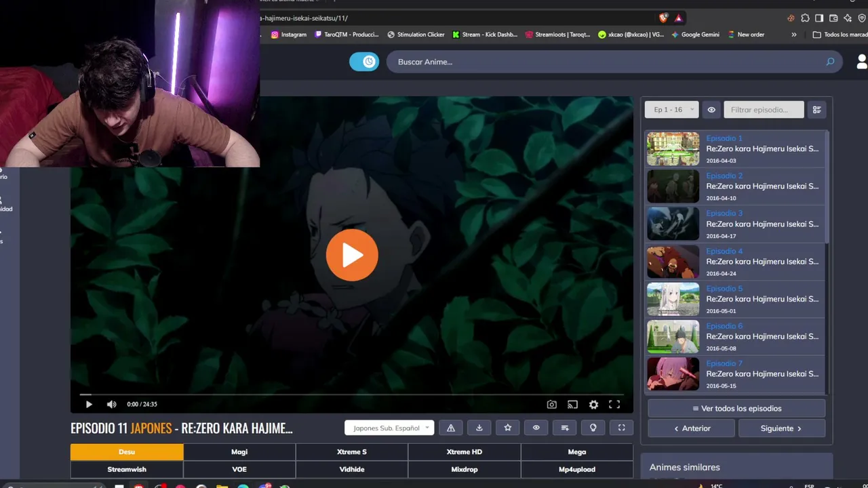
Task: Click the search magnifier in Buscar Anime
Action: 830,62
